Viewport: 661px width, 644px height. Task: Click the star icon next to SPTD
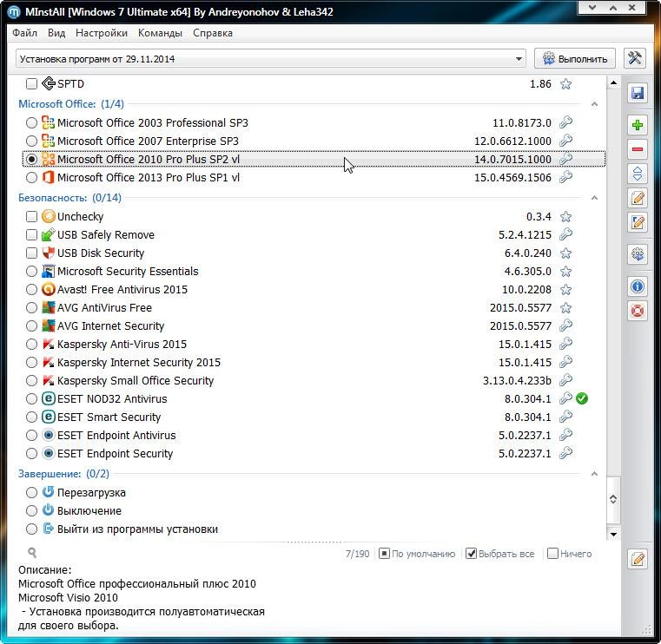point(565,84)
